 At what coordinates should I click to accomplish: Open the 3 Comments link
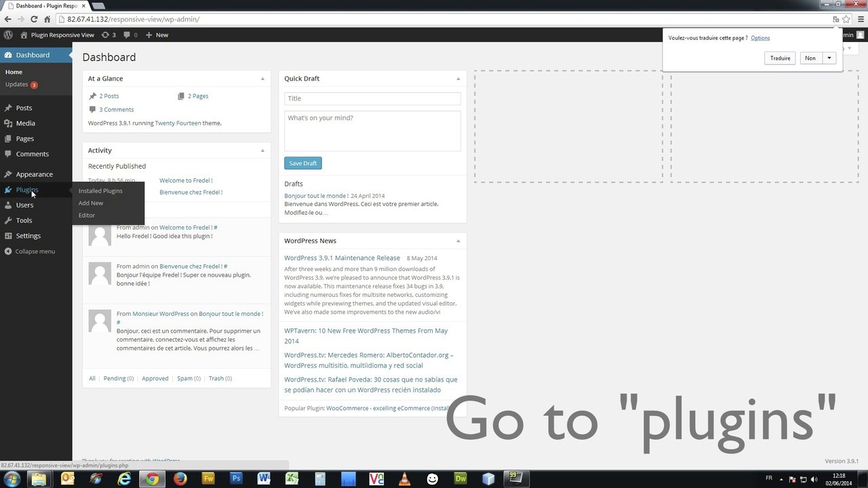click(117, 110)
